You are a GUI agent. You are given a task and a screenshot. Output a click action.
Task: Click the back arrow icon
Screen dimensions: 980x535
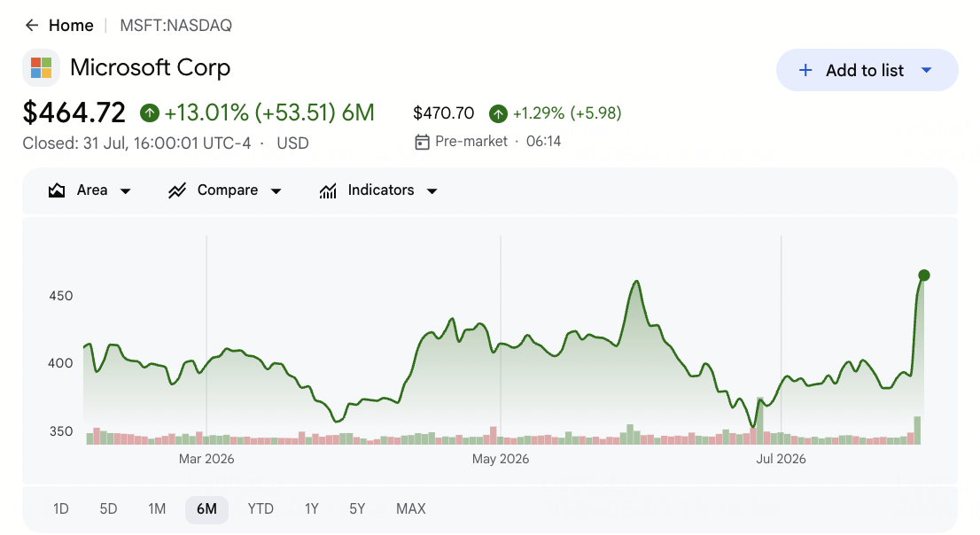tap(31, 25)
